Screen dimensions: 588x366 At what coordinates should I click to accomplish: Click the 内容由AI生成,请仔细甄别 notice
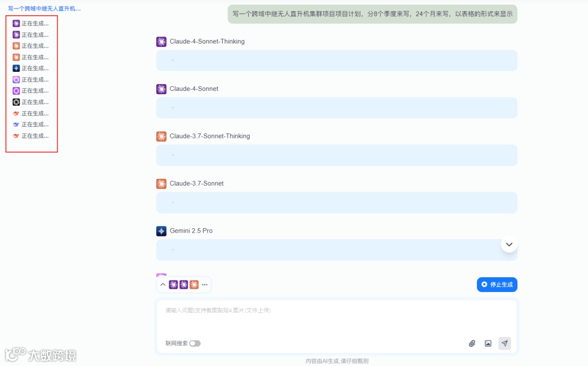click(337, 361)
